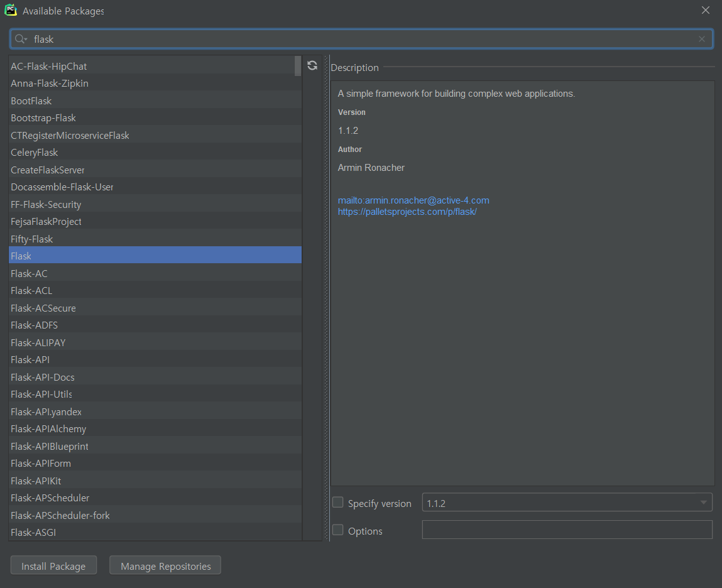The image size is (722, 588).
Task: Select Flask-API-Utils package
Action: click(155, 394)
